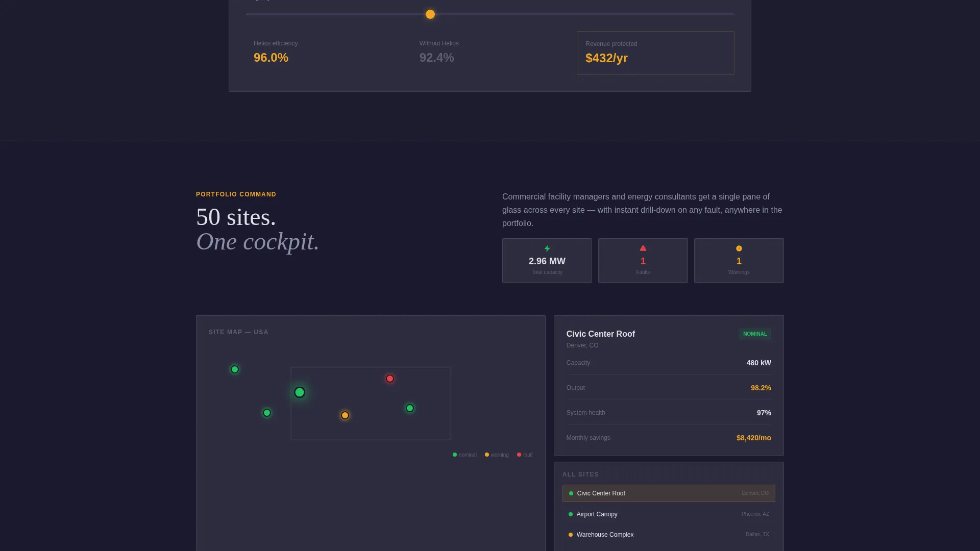
Task: Open Civic Center Roof in All Sites list
Action: [669, 493]
